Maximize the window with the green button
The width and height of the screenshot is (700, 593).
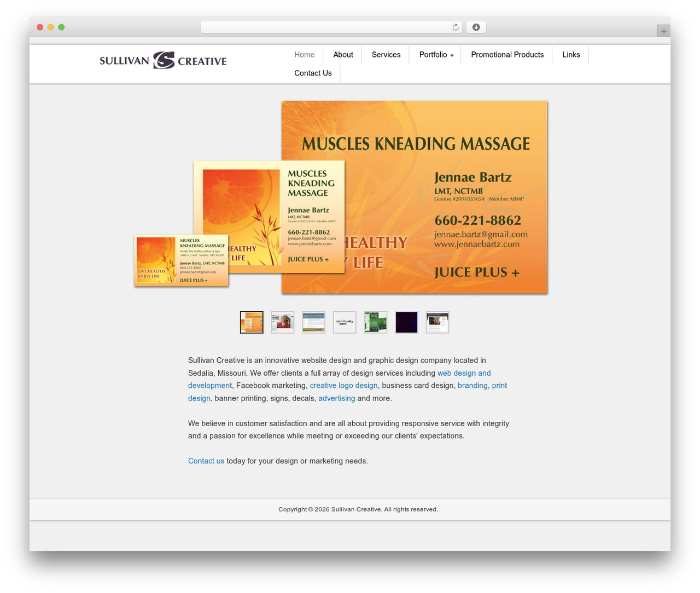(x=61, y=27)
